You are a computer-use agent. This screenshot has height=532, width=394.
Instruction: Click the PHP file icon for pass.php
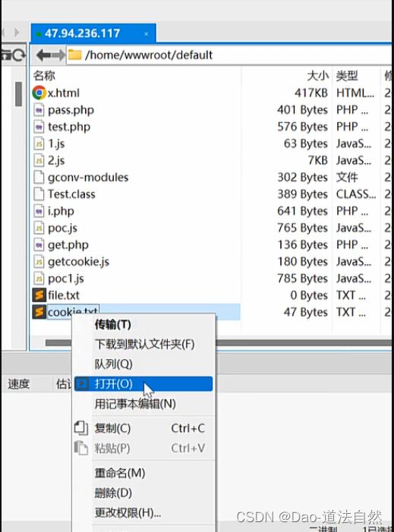point(39,109)
